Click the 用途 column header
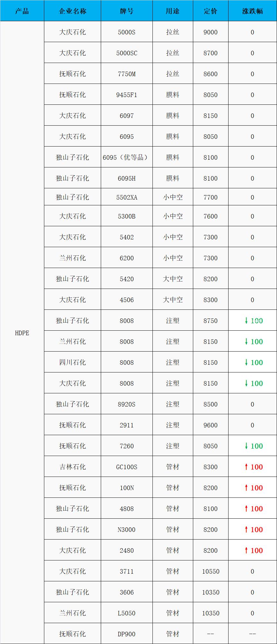Viewport: 277px width, 644px height. click(173, 11)
